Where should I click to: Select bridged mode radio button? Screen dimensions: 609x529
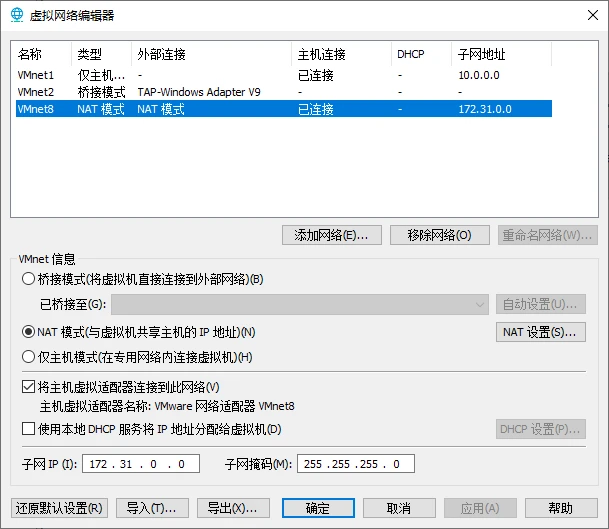(28, 279)
